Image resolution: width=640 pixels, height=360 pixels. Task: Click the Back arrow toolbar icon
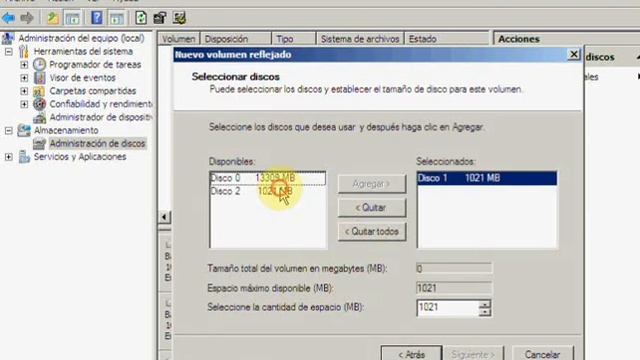[8, 18]
